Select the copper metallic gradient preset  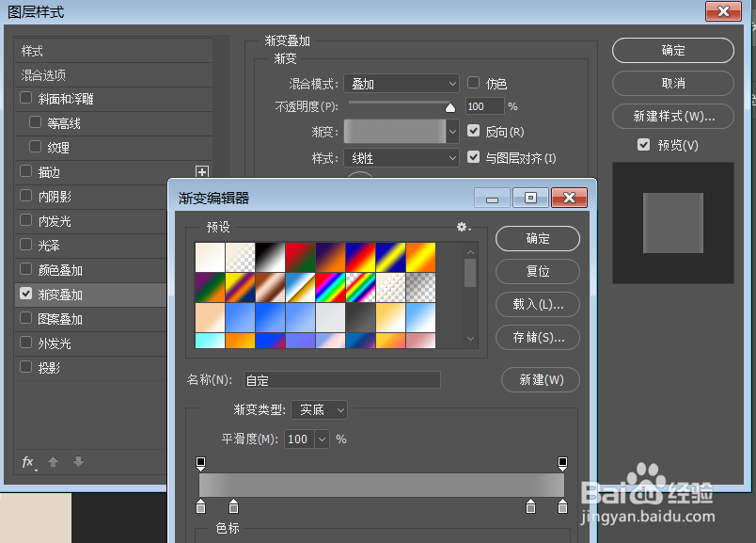tap(270, 287)
